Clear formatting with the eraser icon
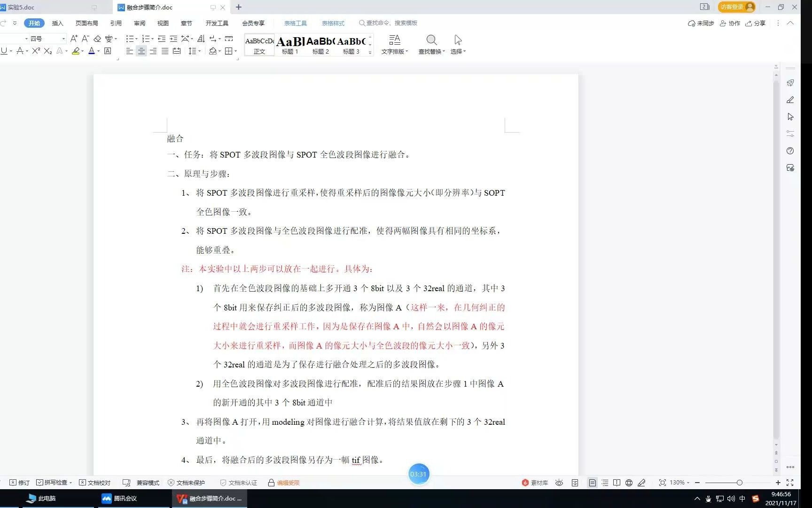 click(x=97, y=39)
